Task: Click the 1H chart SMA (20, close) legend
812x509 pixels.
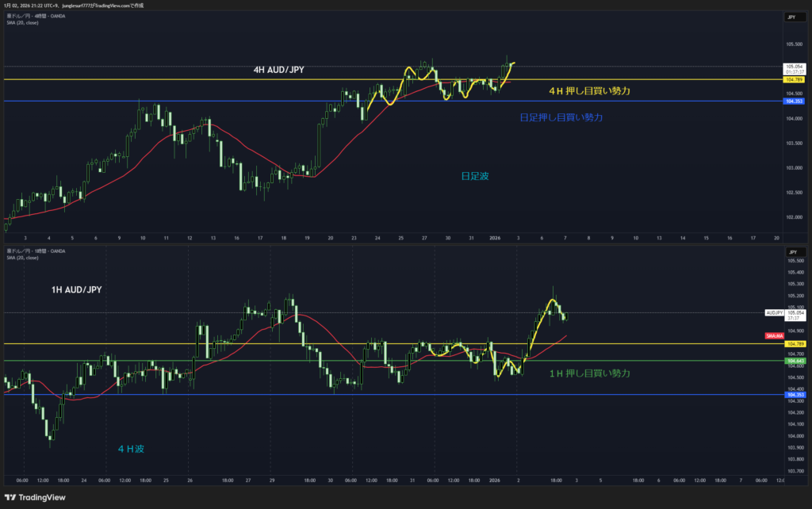Action: (x=21, y=258)
